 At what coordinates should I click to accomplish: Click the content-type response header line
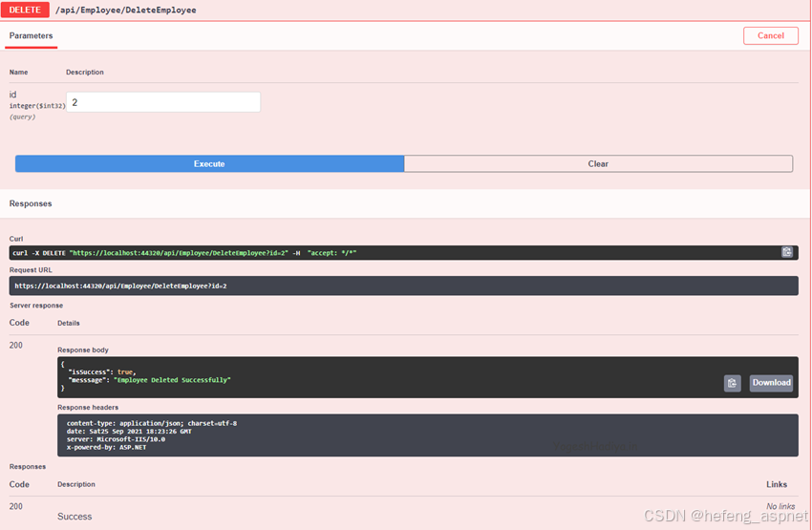click(152, 423)
